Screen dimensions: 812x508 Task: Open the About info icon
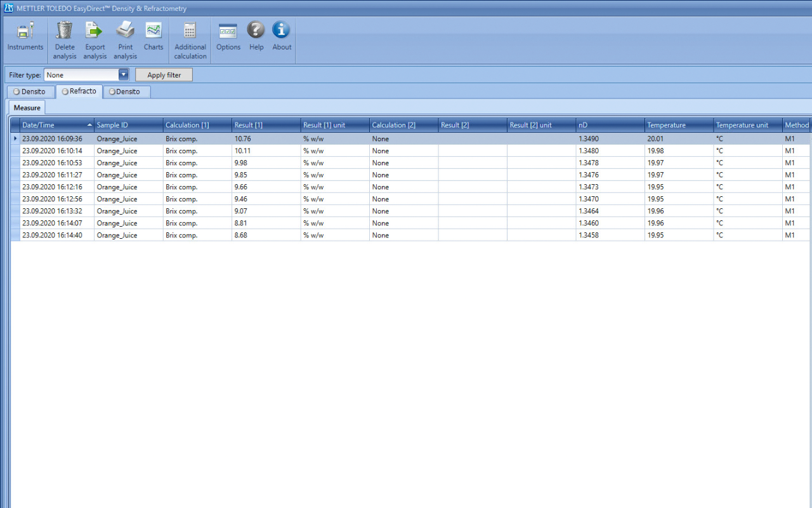pos(281,30)
